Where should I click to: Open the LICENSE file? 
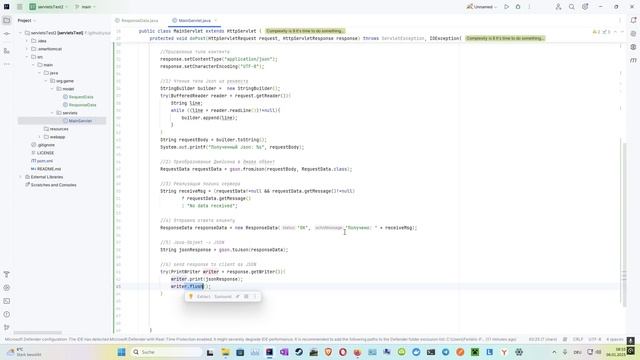(43, 153)
